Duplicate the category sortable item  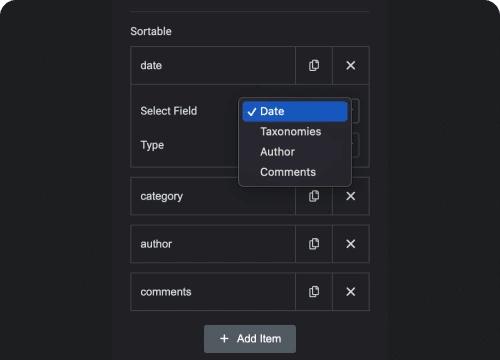(314, 196)
